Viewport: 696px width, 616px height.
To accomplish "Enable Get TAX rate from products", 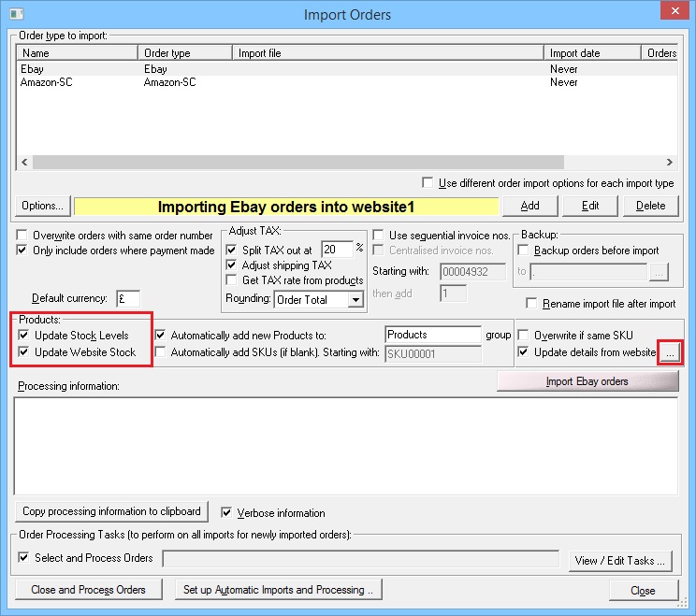I will click(x=231, y=279).
